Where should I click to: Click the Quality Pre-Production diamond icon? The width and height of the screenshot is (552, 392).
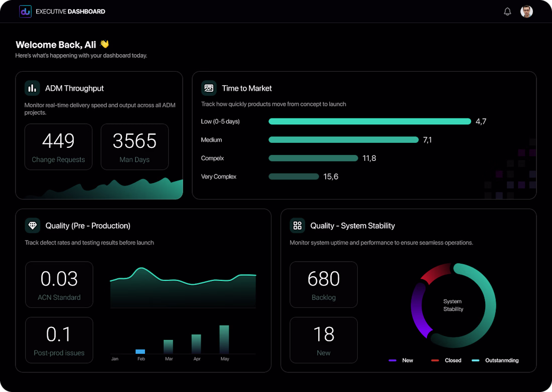tap(33, 226)
